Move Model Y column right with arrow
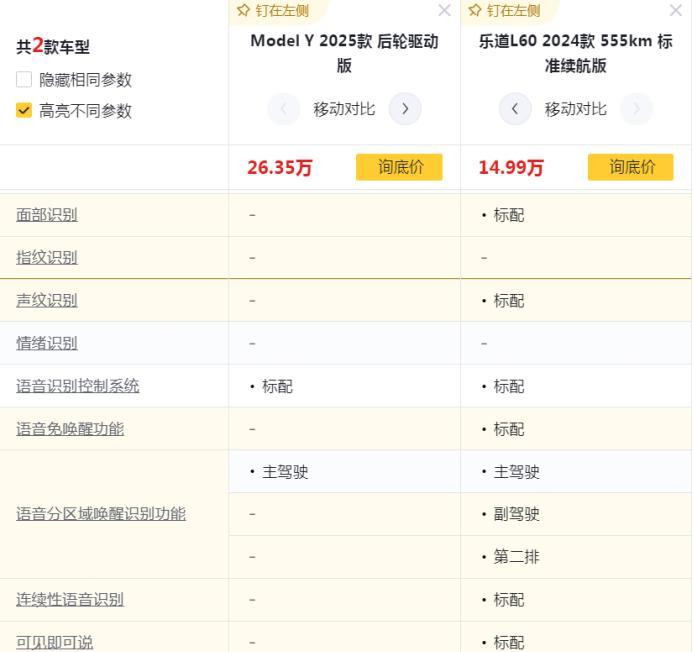 (x=405, y=109)
